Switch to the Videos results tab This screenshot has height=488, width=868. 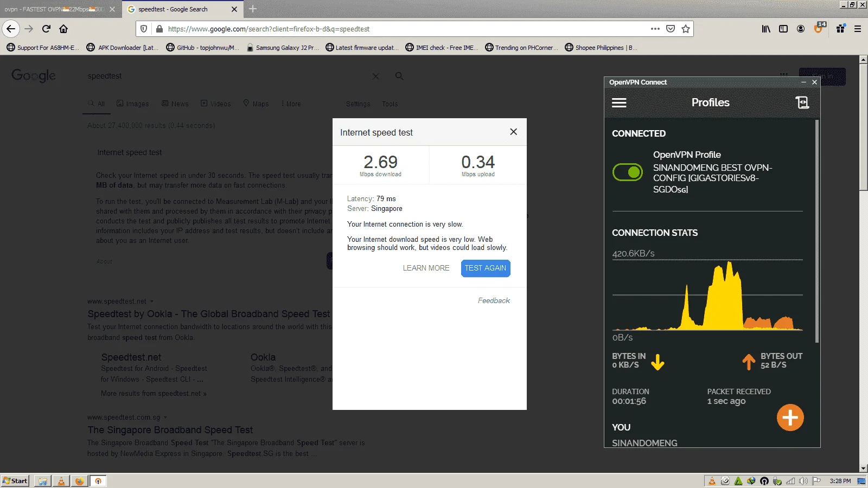click(216, 104)
